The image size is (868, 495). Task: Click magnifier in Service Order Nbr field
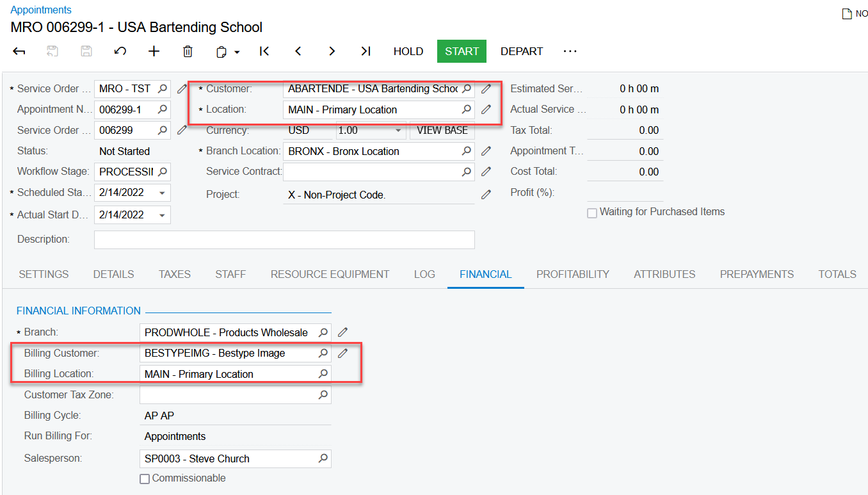coord(163,130)
